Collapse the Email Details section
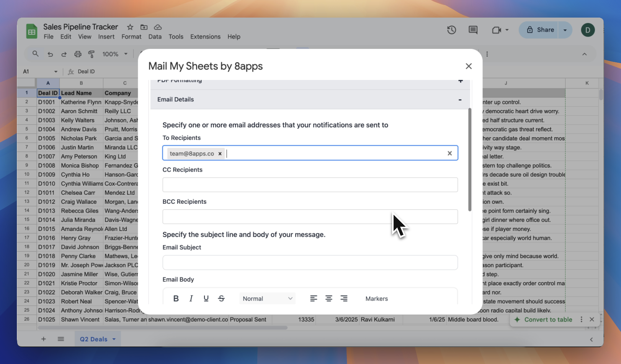This screenshot has width=621, height=364. point(460,100)
